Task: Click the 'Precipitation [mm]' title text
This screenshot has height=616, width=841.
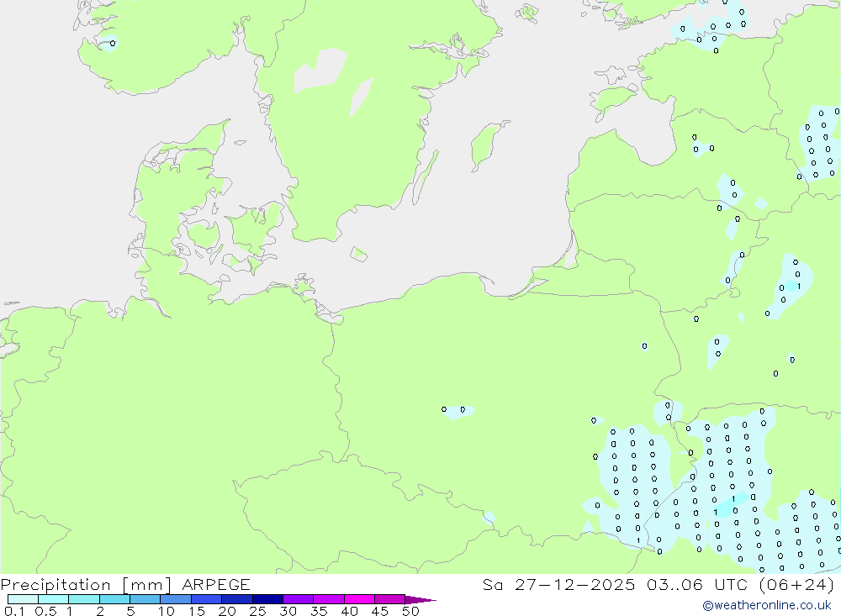Action: [x=86, y=585]
